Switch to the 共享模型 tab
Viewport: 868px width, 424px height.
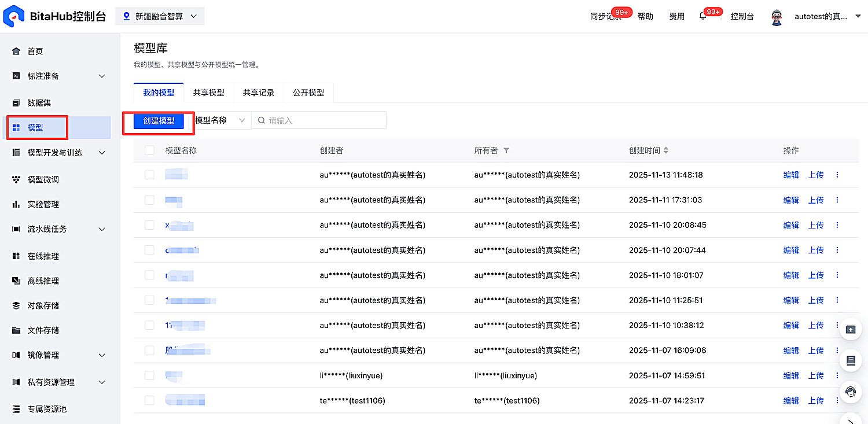208,93
